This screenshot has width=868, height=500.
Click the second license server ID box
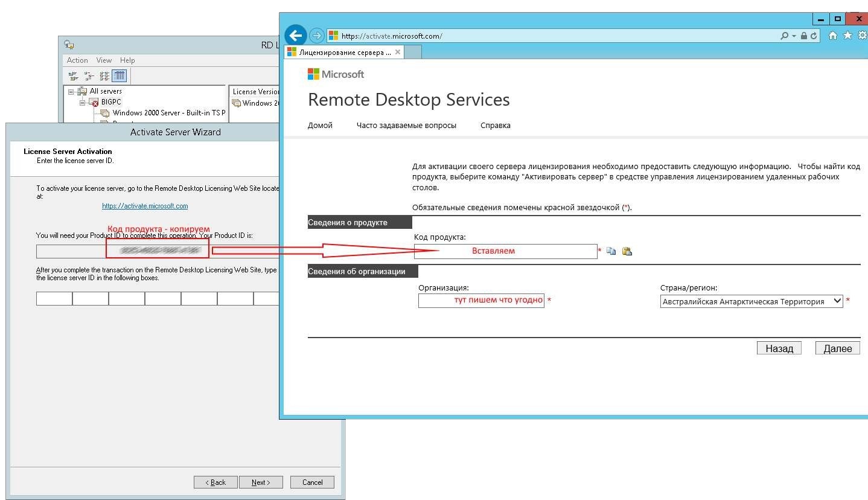point(91,298)
